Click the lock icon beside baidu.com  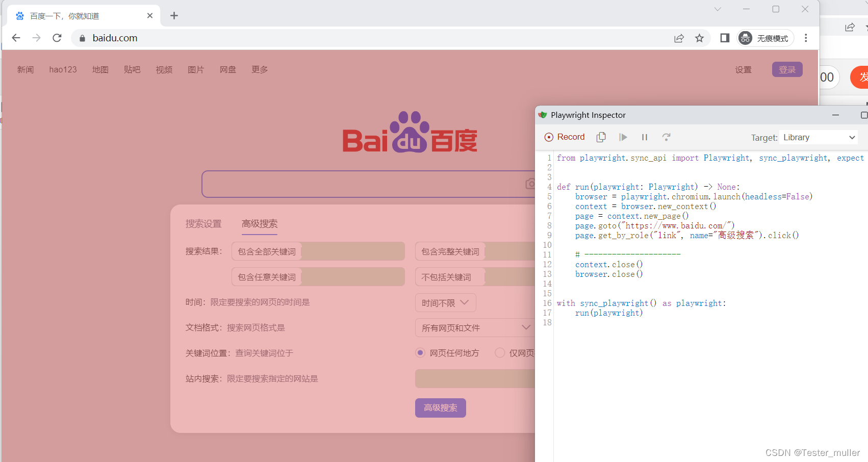(82, 38)
